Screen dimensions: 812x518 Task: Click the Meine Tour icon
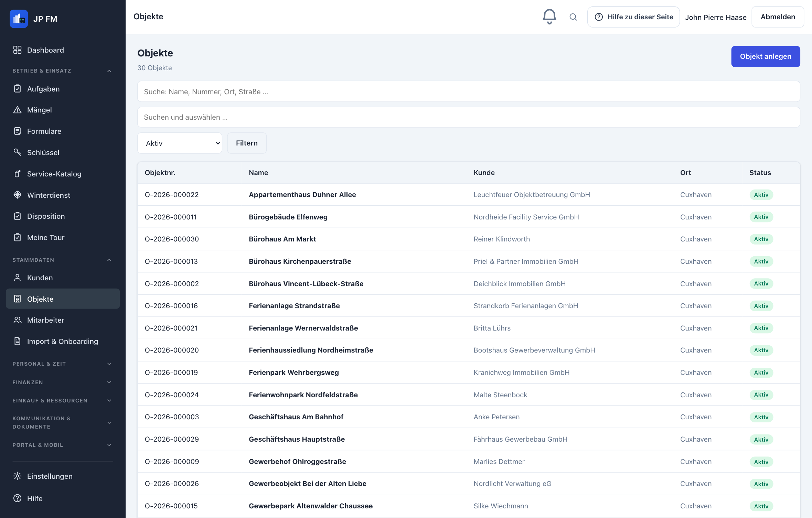17,237
